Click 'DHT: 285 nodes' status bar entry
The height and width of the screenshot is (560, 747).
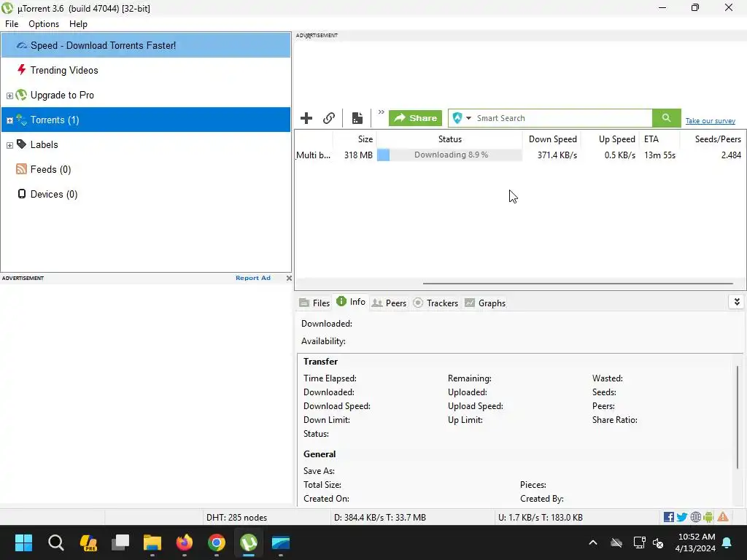(x=237, y=518)
